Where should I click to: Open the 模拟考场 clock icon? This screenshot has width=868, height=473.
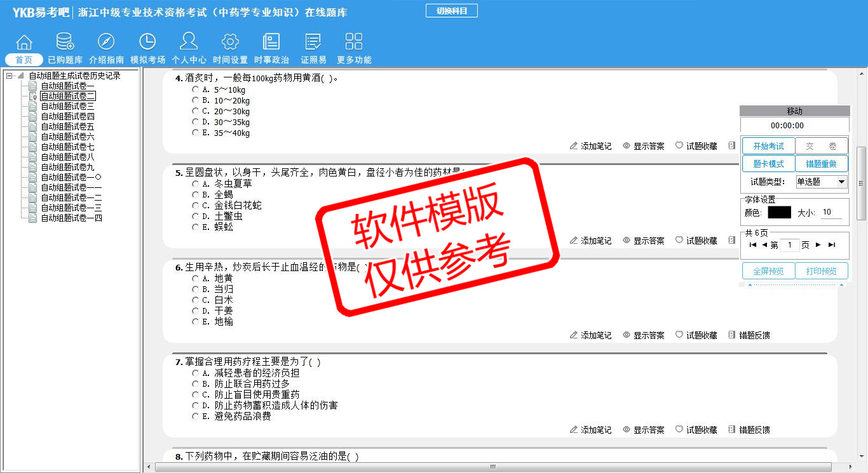(x=147, y=43)
